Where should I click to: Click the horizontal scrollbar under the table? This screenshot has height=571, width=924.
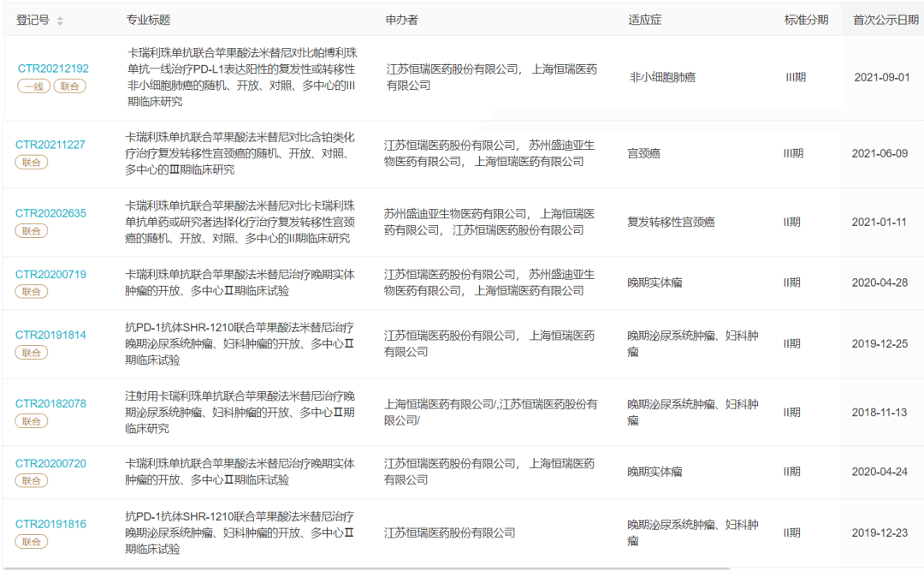[365, 568]
